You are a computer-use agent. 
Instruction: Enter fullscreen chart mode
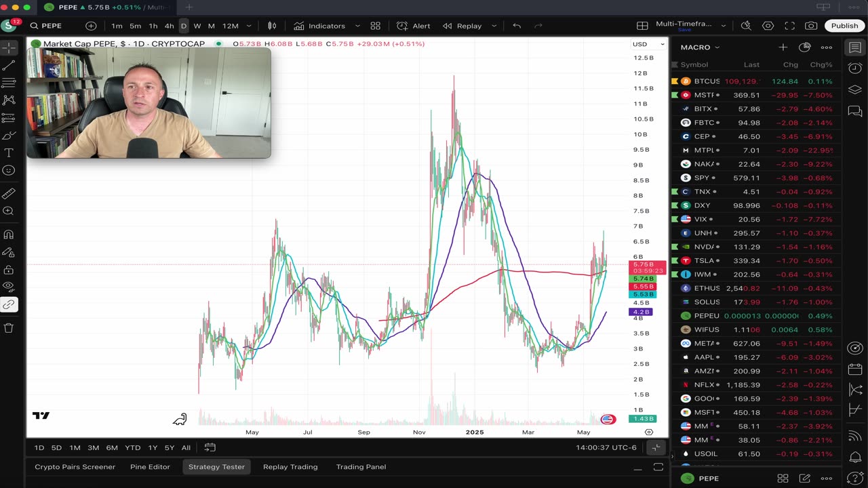tap(789, 26)
